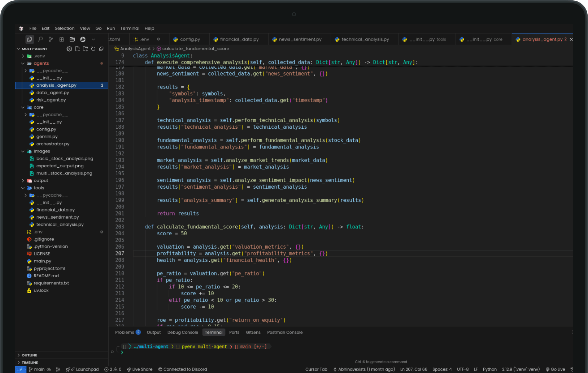Expand the OUTLINE section
588x373 pixels.
29,355
